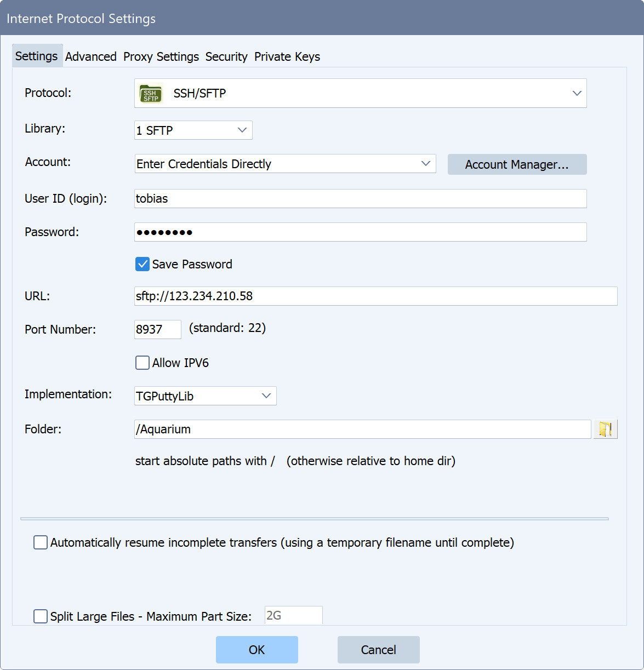Click the Port Number field showing 8937
This screenshot has height=670, width=644.
click(x=157, y=329)
